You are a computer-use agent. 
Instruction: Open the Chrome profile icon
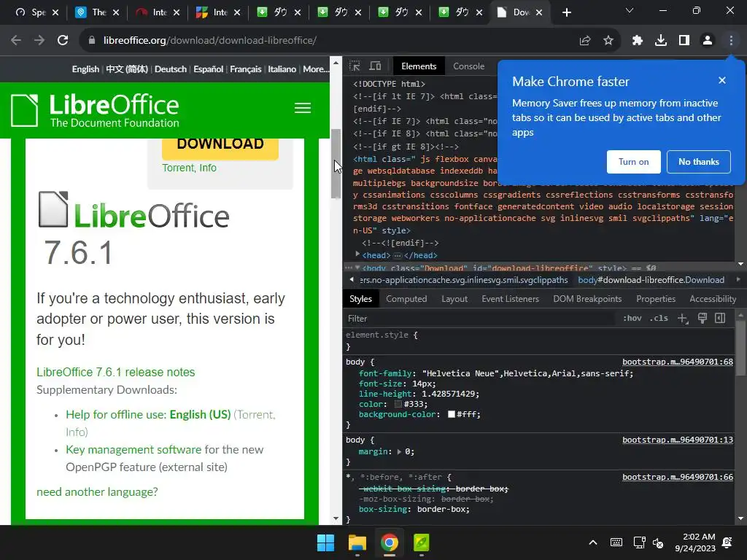click(708, 41)
